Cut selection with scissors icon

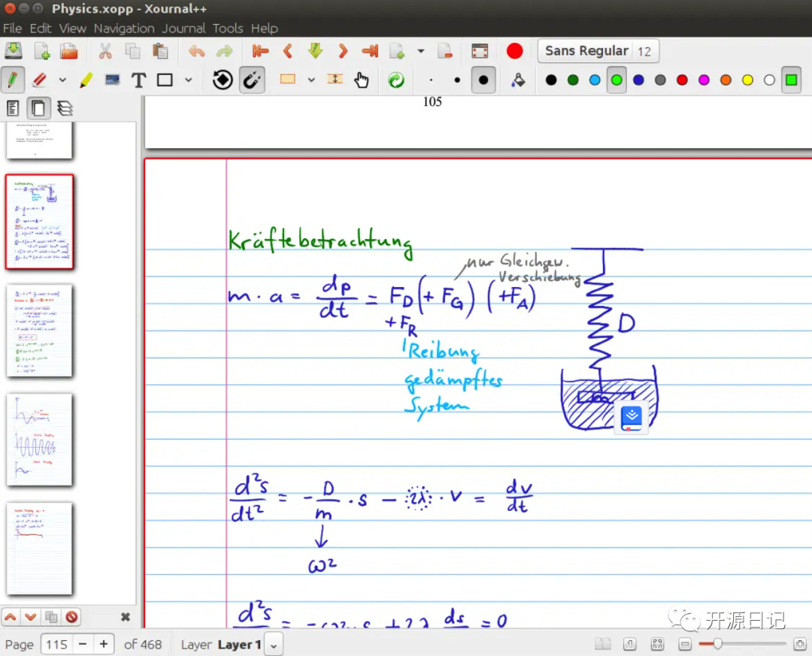pyautogui.click(x=105, y=51)
